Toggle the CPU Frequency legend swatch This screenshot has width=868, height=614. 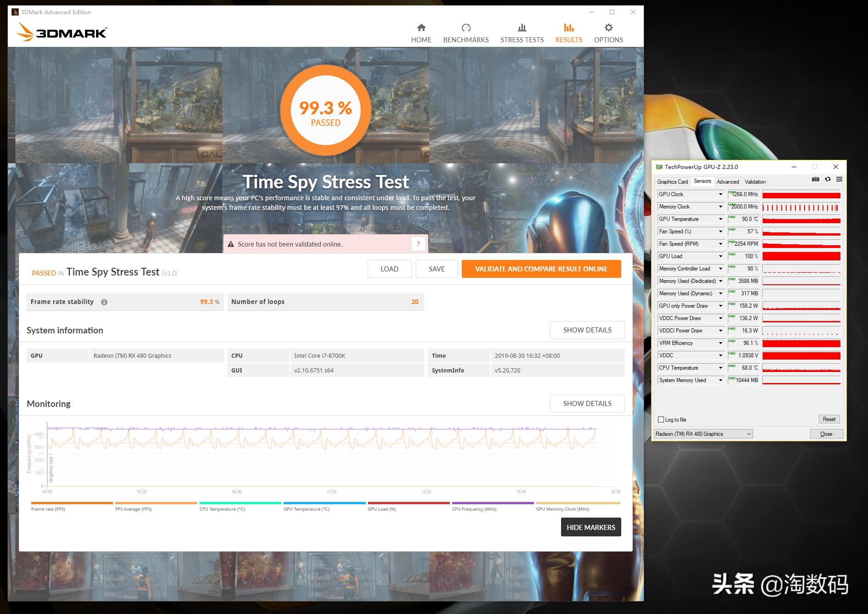click(493, 503)
